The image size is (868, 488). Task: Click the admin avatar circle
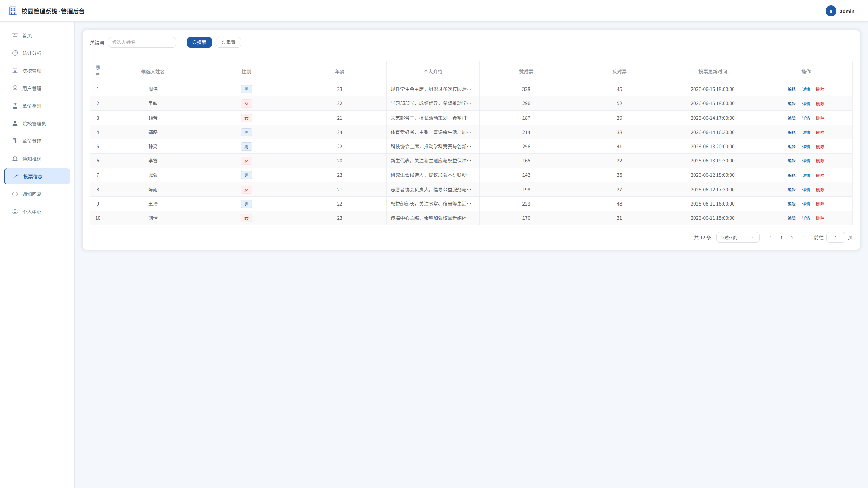tap(831, 11)
